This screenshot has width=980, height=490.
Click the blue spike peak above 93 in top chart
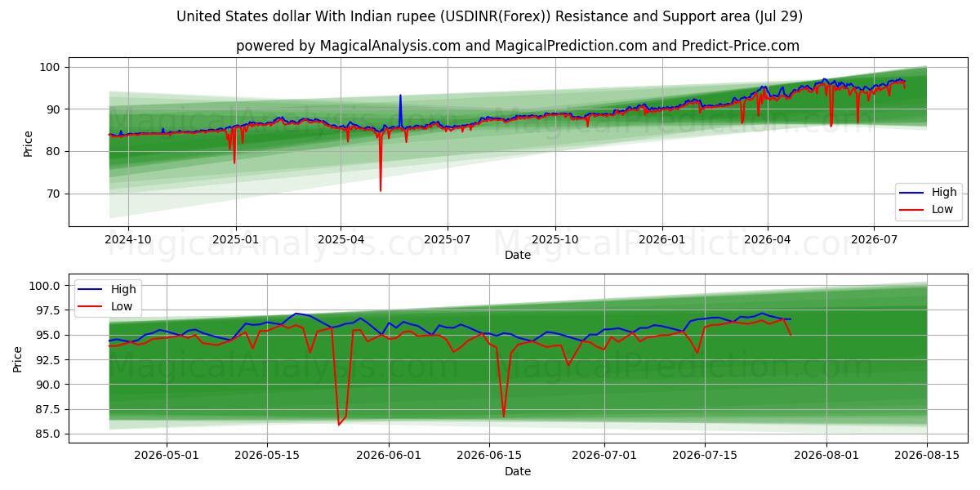click(x=400, y=96)
